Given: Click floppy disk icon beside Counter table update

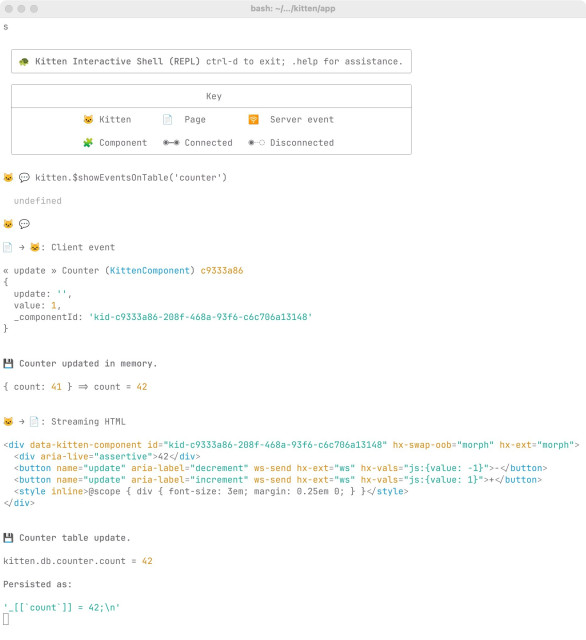Looking at the screenshot, I should click(x=8, y=538).
